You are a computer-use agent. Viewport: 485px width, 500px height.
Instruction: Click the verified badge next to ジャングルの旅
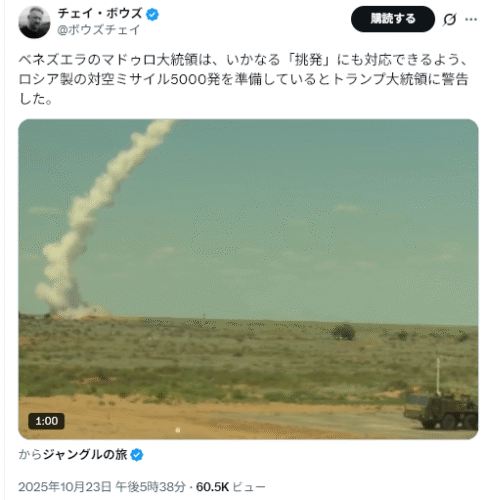(136, 455)
